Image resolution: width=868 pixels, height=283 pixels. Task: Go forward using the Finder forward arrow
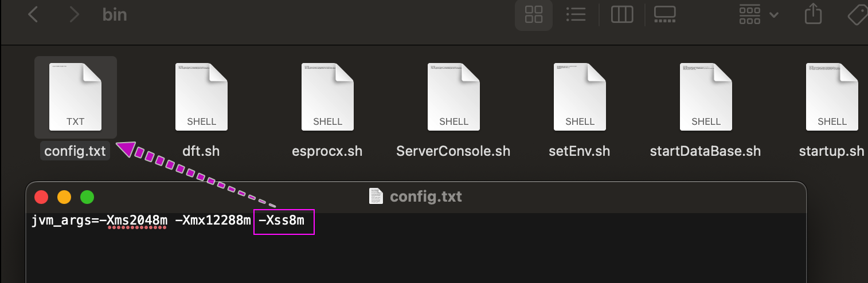coord(74,14)
